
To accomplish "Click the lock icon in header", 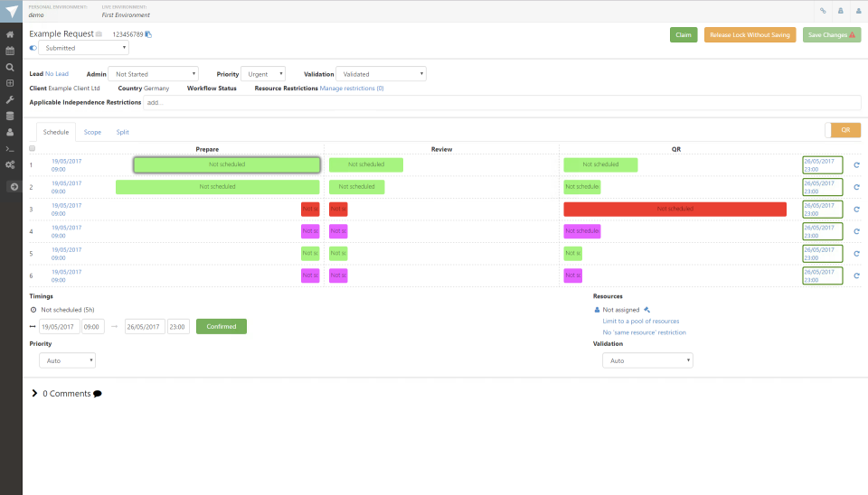I will 840,11.
